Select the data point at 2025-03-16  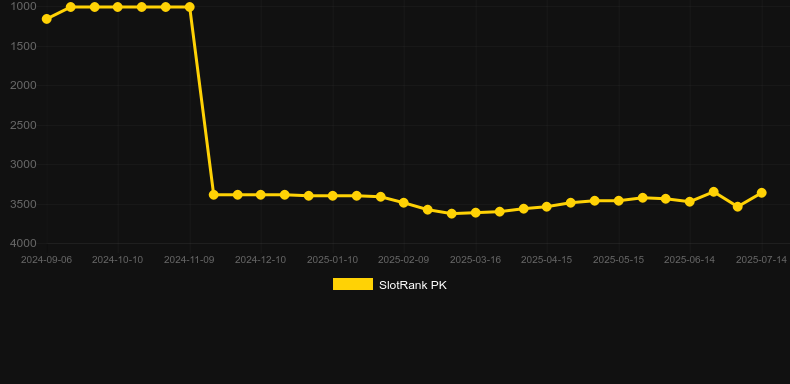(x=476, y=213)
